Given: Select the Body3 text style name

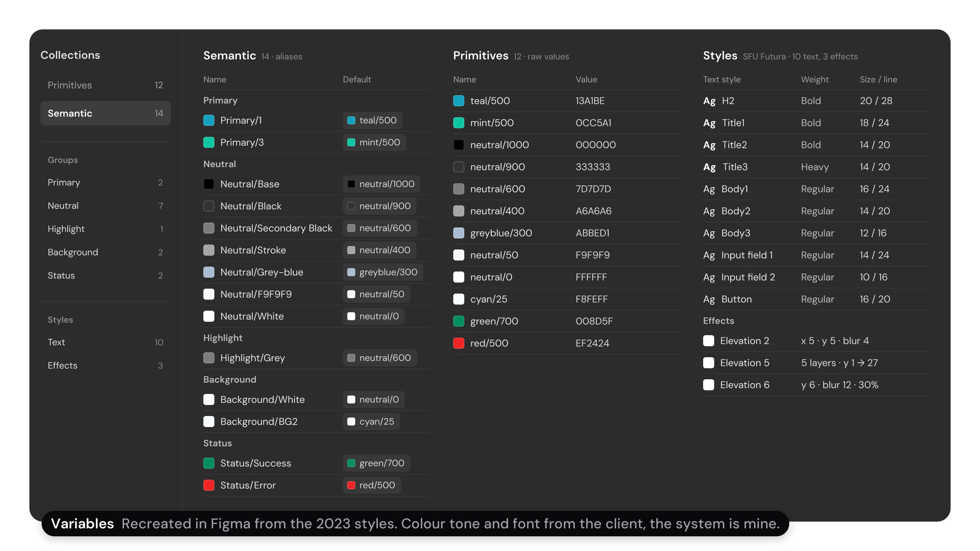Looking at the screenshot, I should coord(736,233).
